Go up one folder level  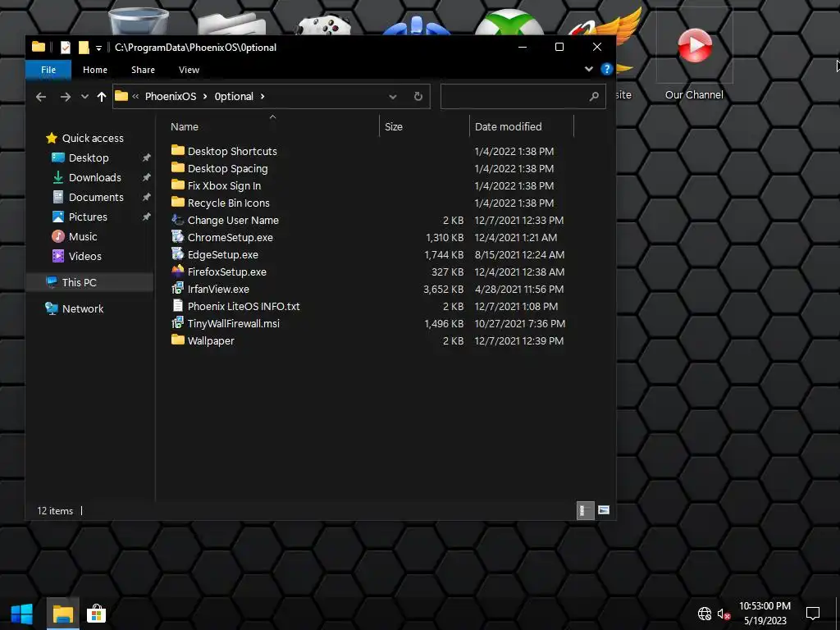pyautogui.click(x=101, y=97)
